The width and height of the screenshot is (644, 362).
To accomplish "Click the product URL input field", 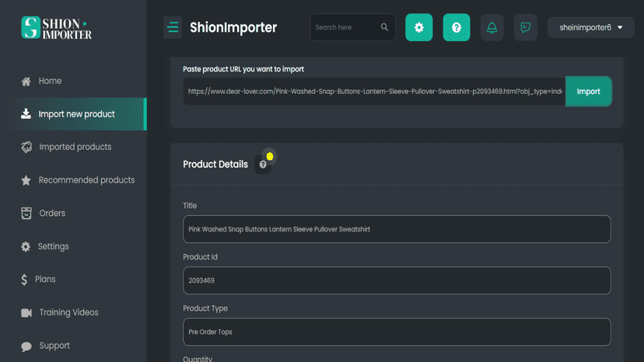I will coord(374,92).
